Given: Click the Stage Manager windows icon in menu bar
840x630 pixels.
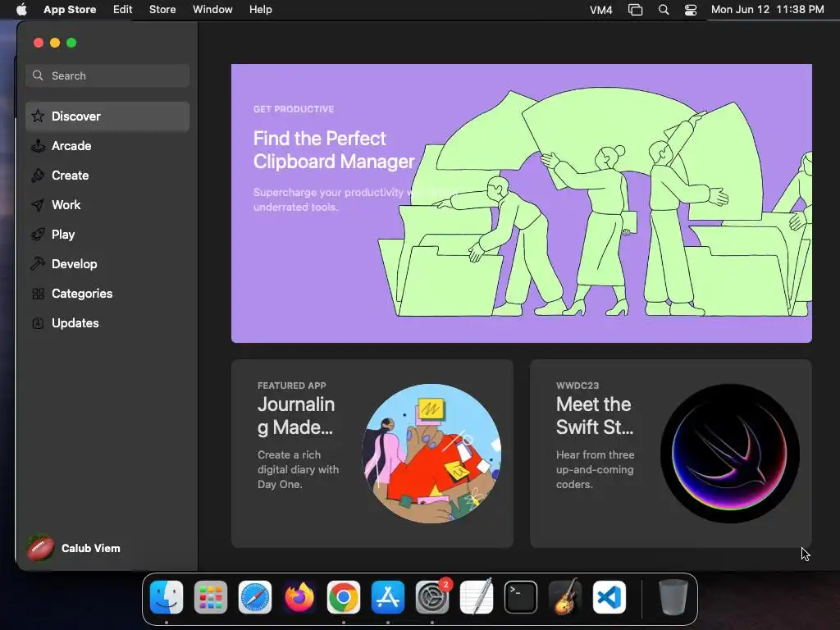Looking at the screenshot, I should 636,10.
